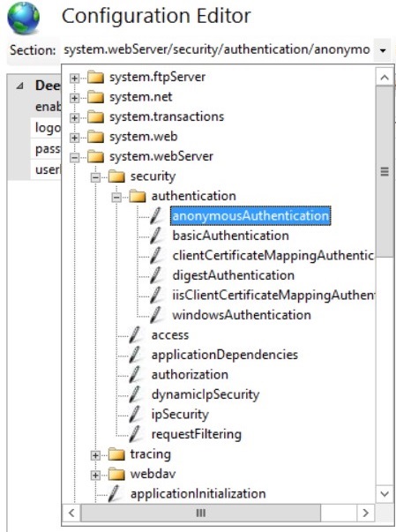Collapse the system.webServer node
Image resolution: width=396 pixels, height=532 pixels.
(x=74, y=157)
